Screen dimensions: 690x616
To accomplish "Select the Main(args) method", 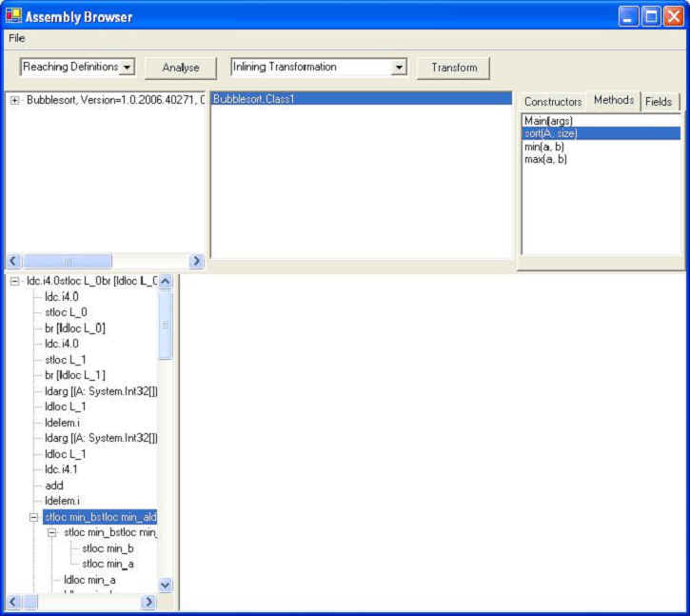I will tap(548, 121).
